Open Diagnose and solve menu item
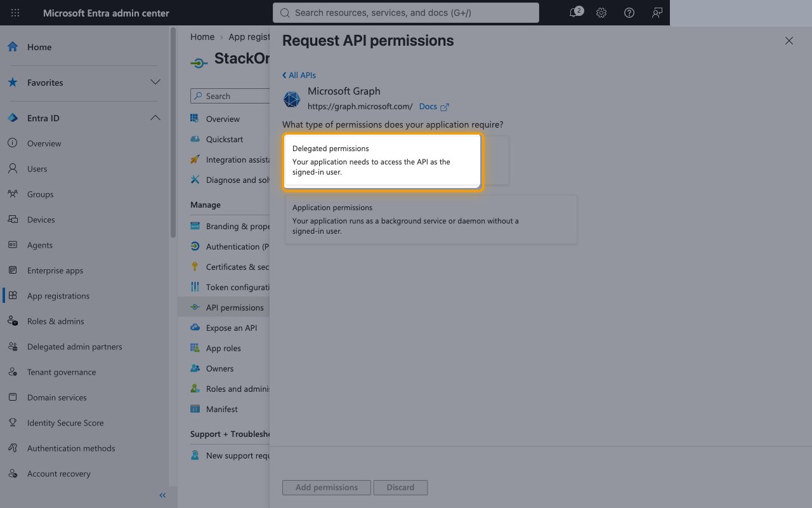Viewport: 812px width, 508px height. click(238, 180)
